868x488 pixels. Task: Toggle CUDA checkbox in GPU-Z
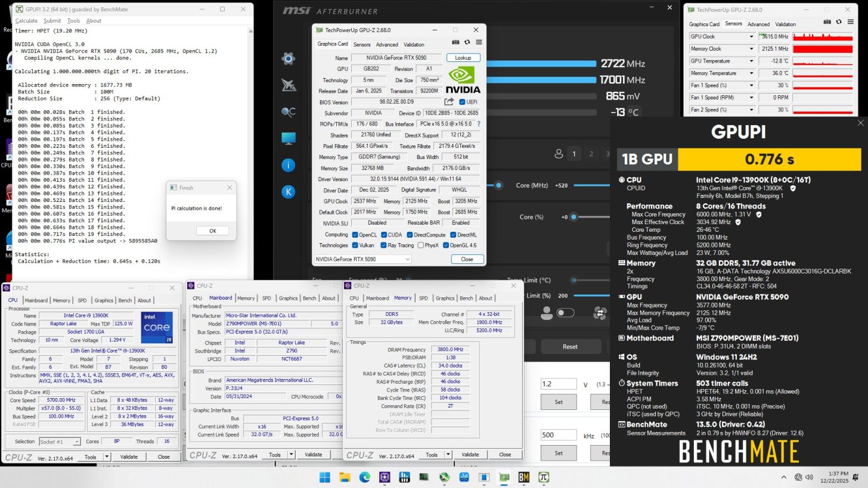384,235
